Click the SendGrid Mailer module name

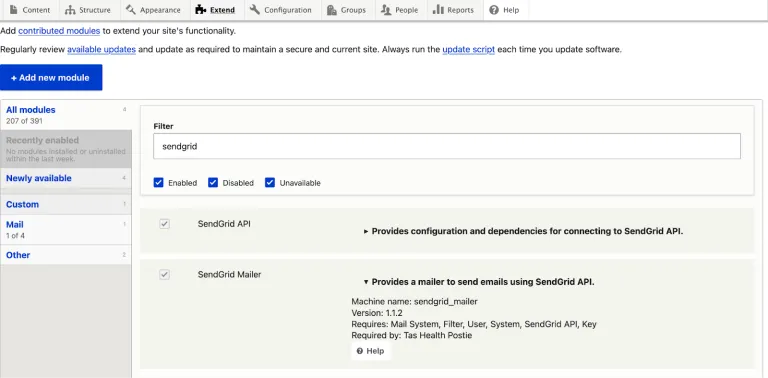point(230,275)
